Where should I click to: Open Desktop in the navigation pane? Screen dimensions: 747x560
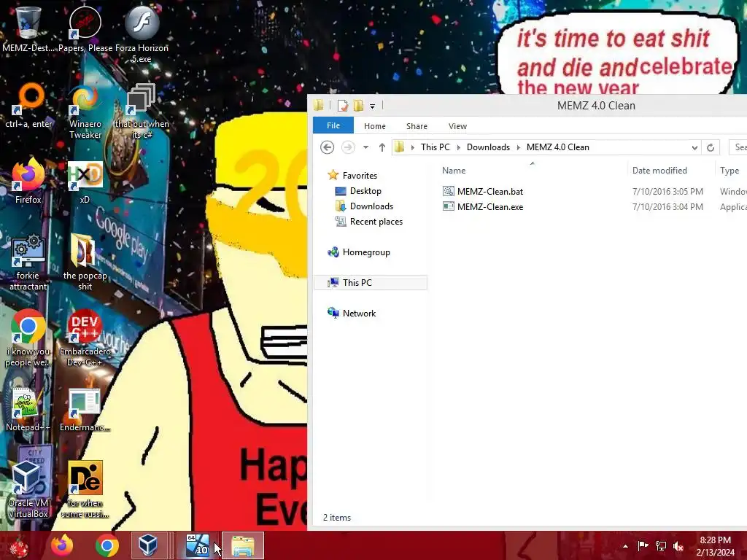365,191
